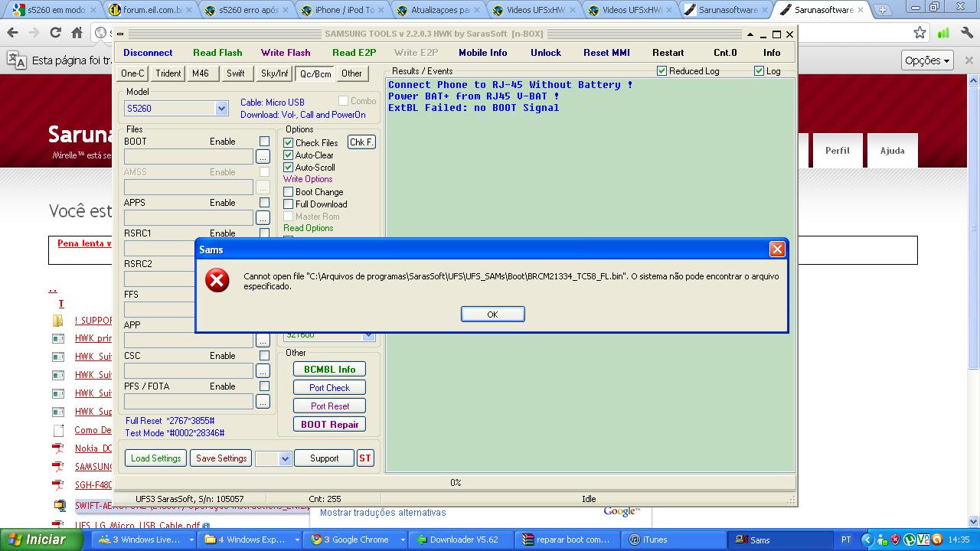Toggle the Reduced Log checkbox
This screenshot has width=980, height=551.
coord(661,70)
